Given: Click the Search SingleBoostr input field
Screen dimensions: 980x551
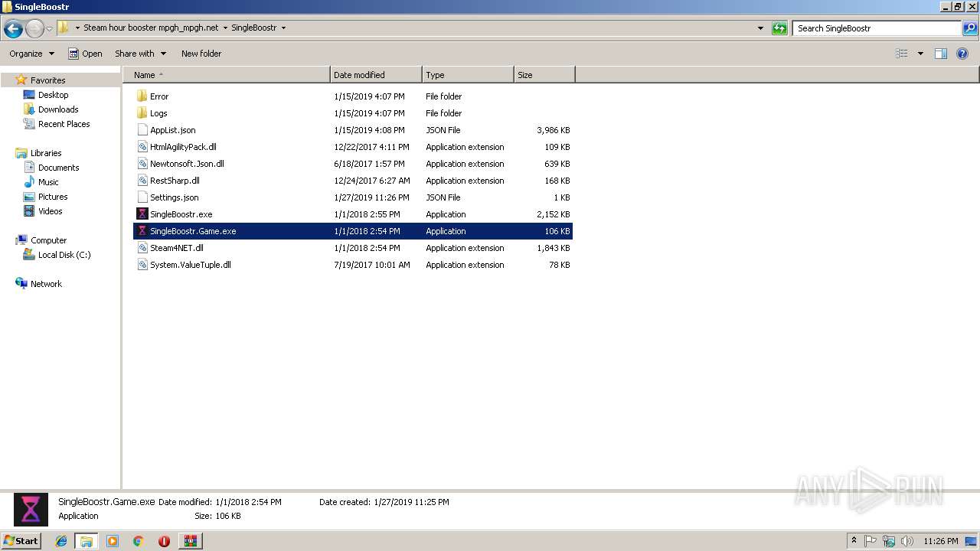Looking at the screenshot, I should point(877,28).
